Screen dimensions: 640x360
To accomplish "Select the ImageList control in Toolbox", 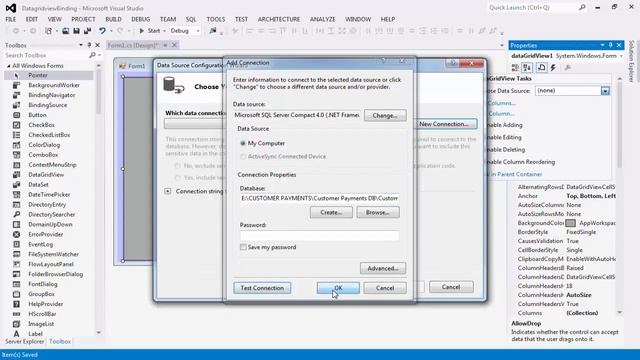I will tap(41, 324).
